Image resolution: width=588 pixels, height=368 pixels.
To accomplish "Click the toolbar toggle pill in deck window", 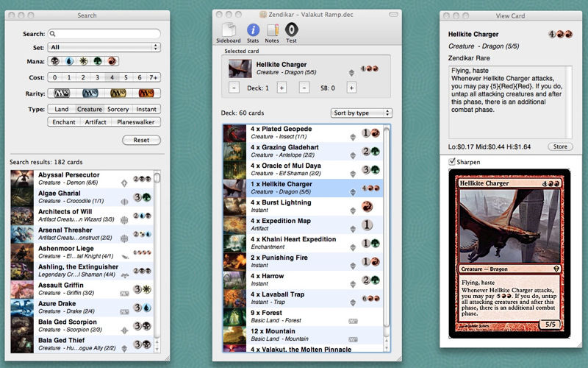I will click(393, 15).
